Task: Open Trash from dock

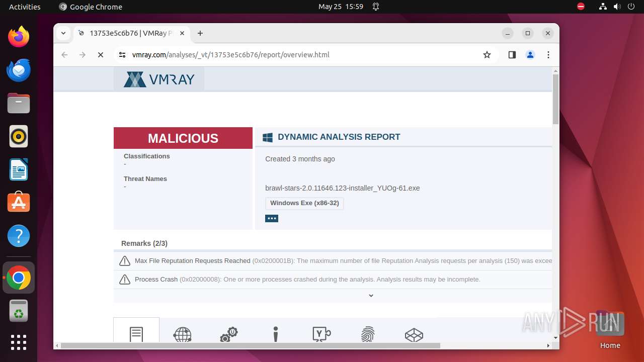Action: coord(19,311)
